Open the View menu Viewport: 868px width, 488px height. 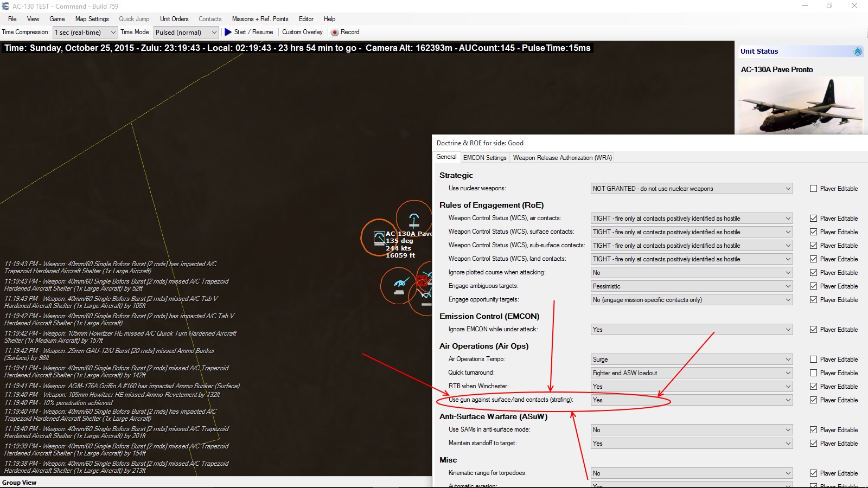[x=33, y=19]
